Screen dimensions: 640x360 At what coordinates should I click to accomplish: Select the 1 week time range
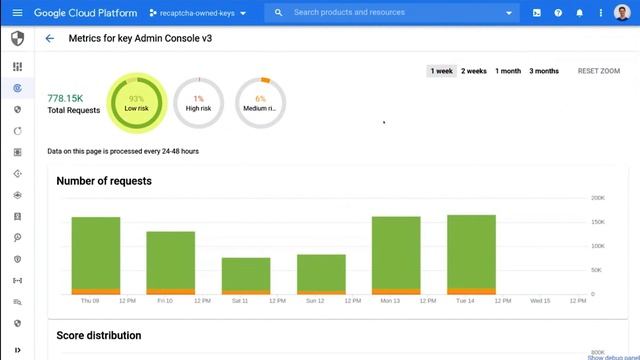pos(441,71)
